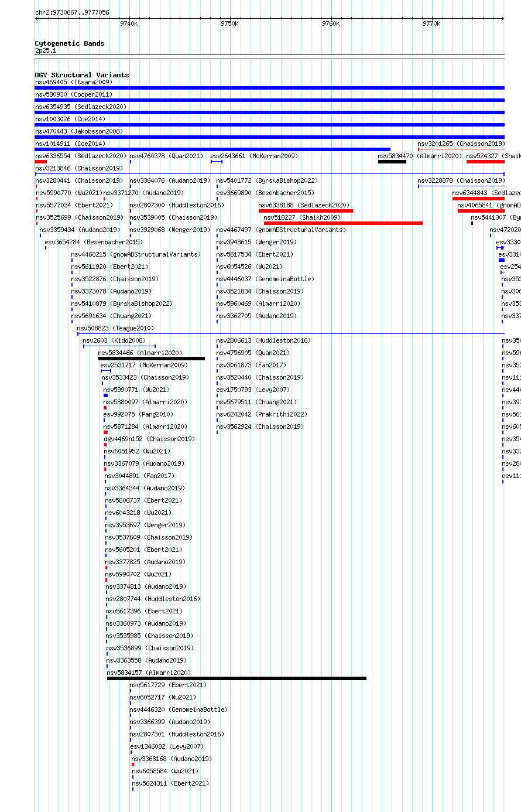
Task: Click the nsv5960469 (Almarri2020) label
Action: coord(259,303)
